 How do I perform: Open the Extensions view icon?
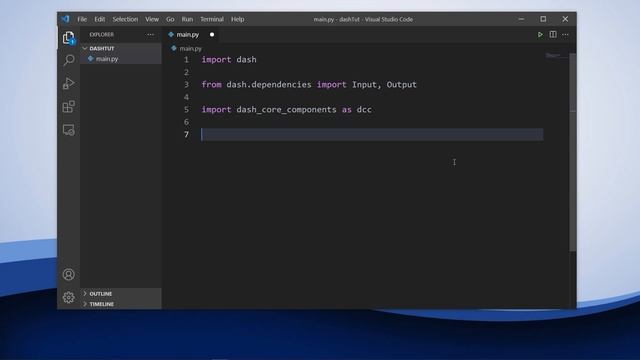[69, 107]
